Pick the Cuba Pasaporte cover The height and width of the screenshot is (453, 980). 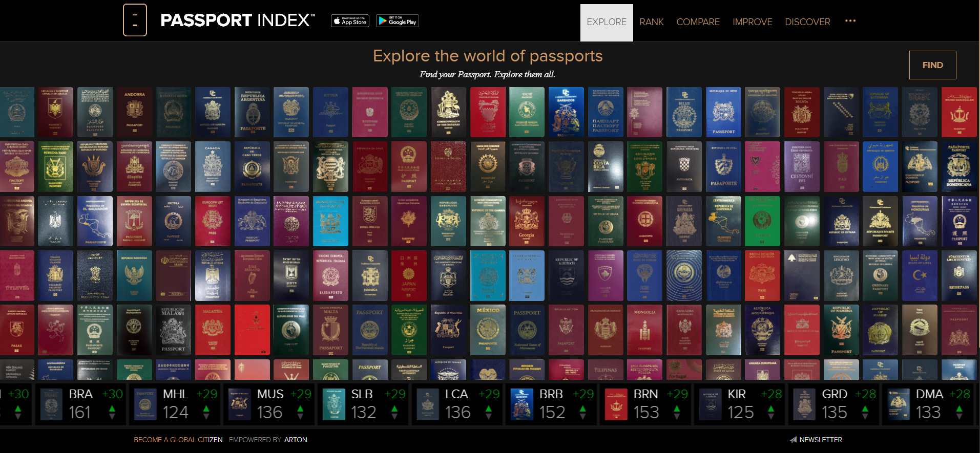723,167
